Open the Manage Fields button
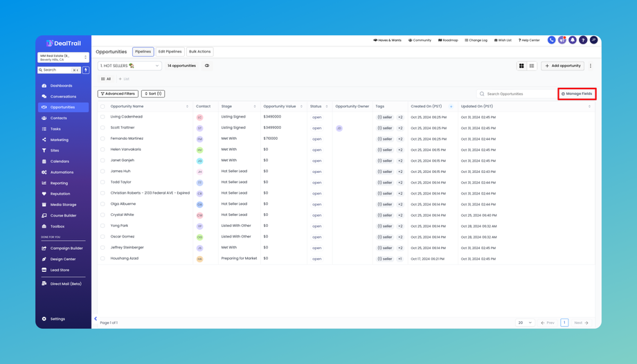This screenshot has height=364, width=637. tap(577, 93)
